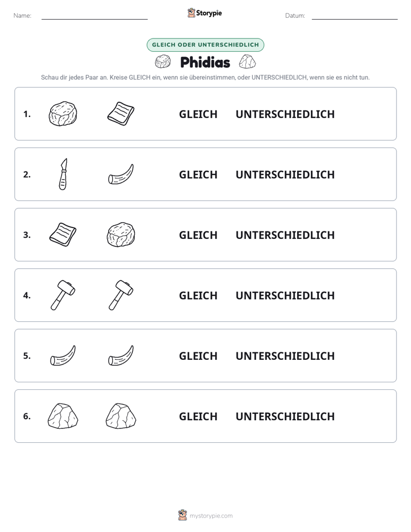Click the stone tablet icon in row 1
Image resolution: width=411 pixels, height=532 pixels.
pos(121,113)
